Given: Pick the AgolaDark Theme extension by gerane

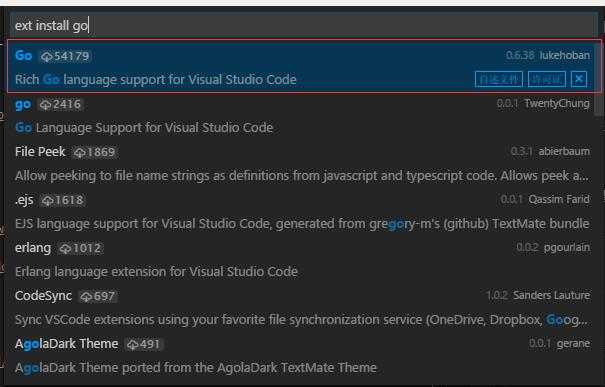Looking at the screenshot, I should click(304, 355).
